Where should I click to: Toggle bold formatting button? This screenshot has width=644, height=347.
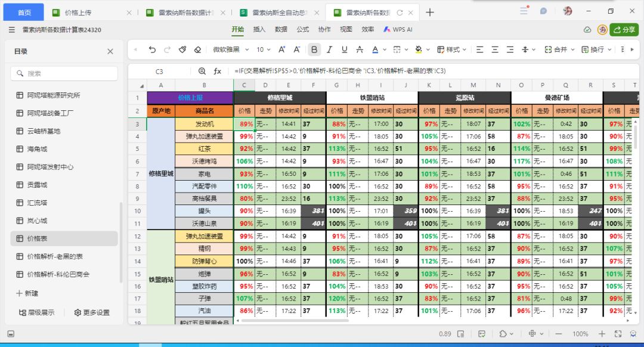click(x=314, y=49)
